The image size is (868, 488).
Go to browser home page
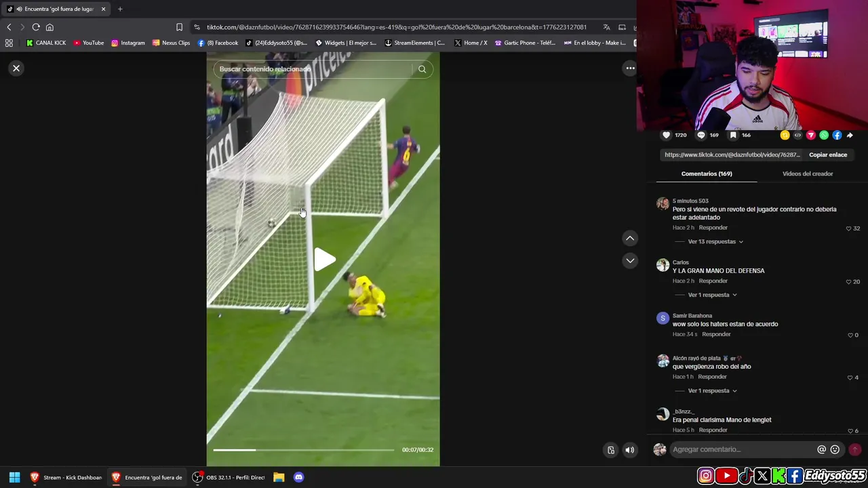50,27
